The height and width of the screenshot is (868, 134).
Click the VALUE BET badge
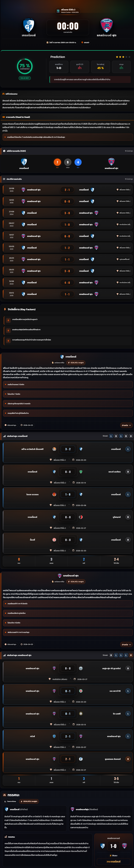coord(25,78)
